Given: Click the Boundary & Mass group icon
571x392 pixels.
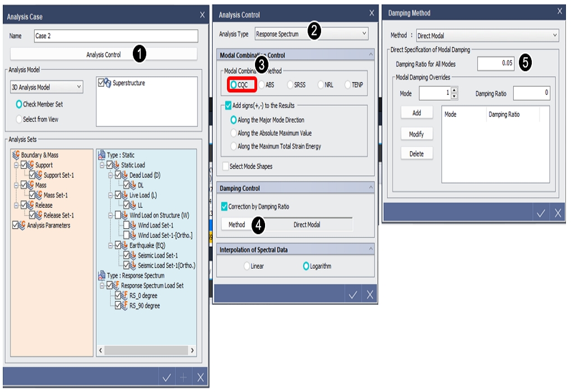Looking at the screenshot, I should pos(16,155).
